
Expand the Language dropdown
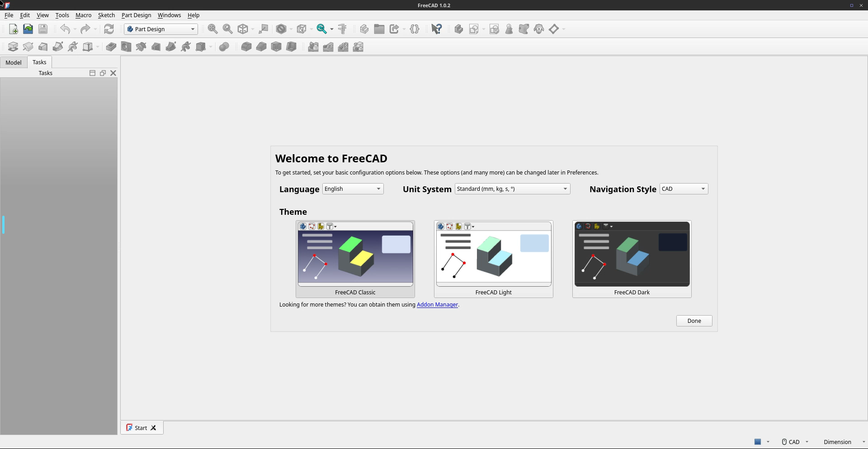(353, 189)
